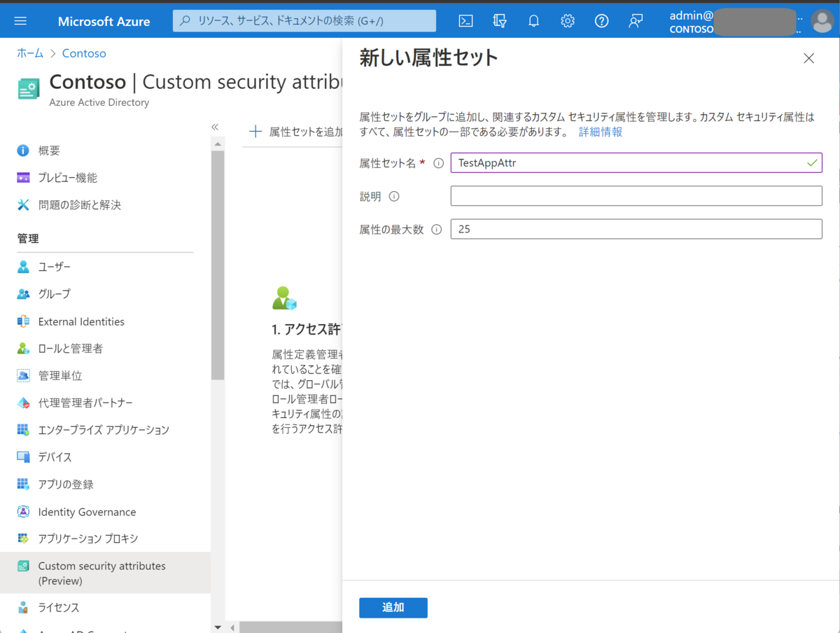Click the ライセンス icon
This screenshot has width=840, height=633.
(x=24, y=607)
